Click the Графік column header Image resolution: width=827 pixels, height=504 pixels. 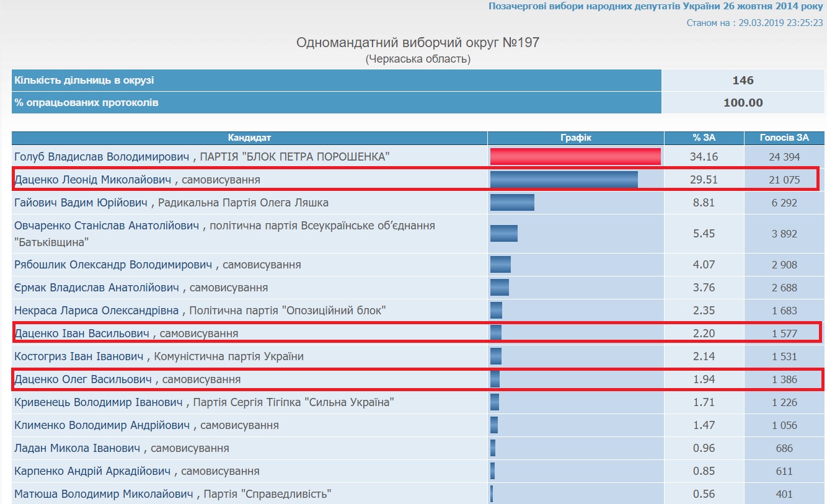(x=575, y=138)
